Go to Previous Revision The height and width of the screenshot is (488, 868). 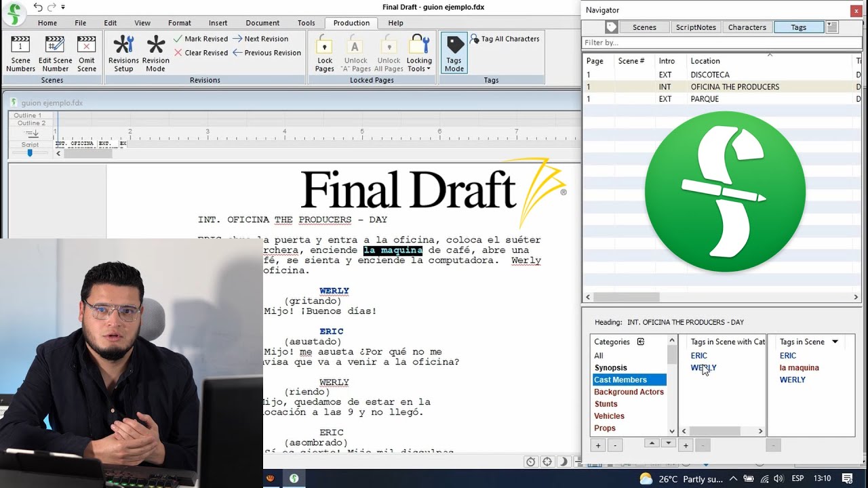267,53
